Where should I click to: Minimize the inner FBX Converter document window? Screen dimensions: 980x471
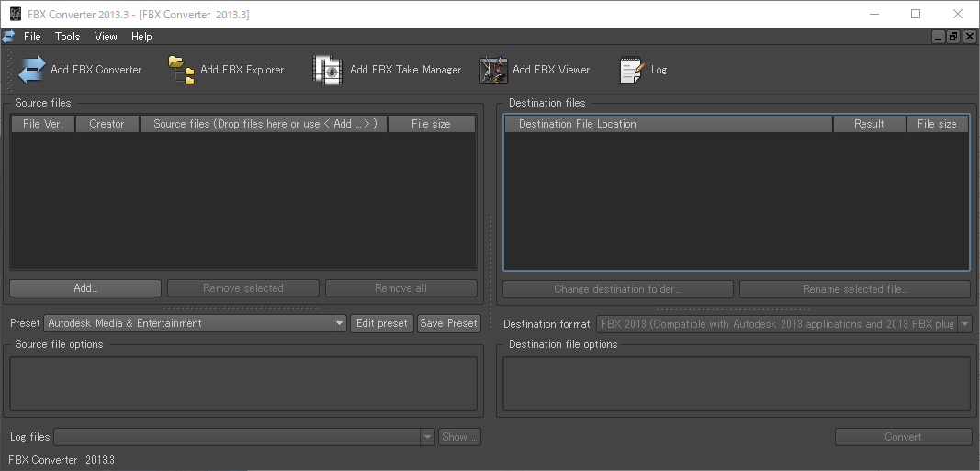(938, 37)
